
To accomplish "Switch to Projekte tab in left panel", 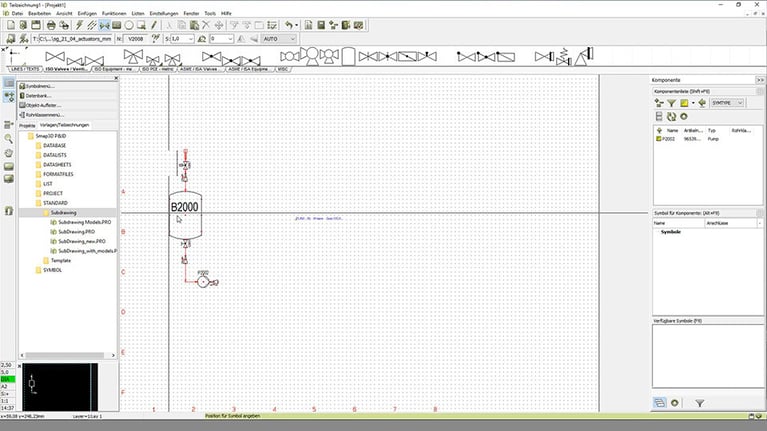I will [27, 126].
